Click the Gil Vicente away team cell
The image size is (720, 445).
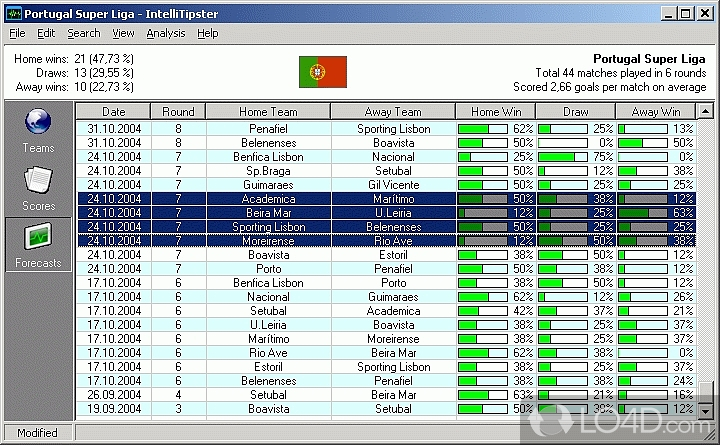(394, 185)
